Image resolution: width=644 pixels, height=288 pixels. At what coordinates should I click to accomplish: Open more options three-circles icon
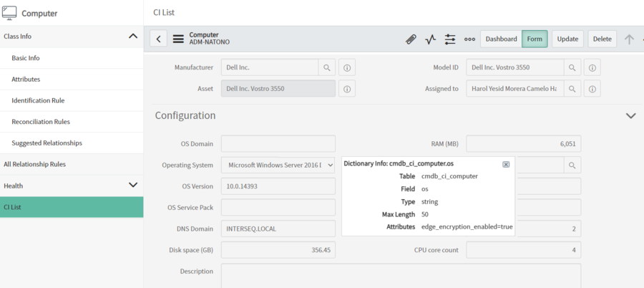[x=469, y=39]
